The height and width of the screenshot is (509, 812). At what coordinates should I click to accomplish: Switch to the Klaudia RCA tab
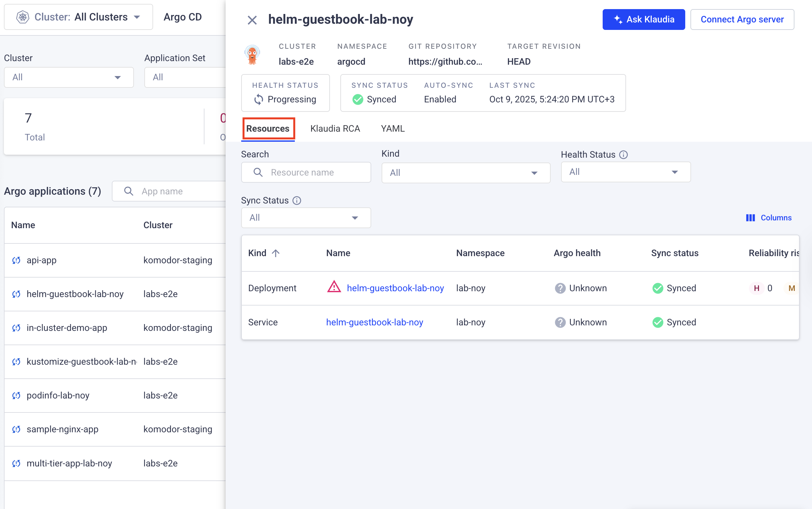[335, 129]
